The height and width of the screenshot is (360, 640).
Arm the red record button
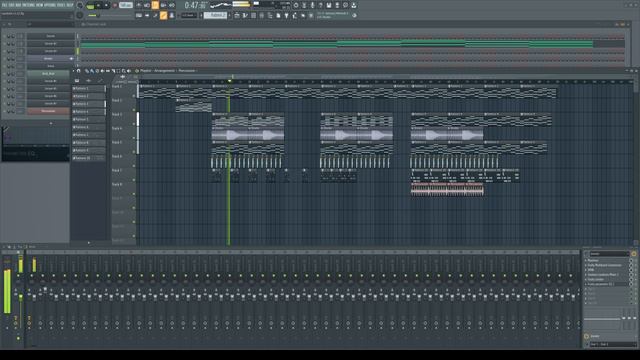(115, 5)
